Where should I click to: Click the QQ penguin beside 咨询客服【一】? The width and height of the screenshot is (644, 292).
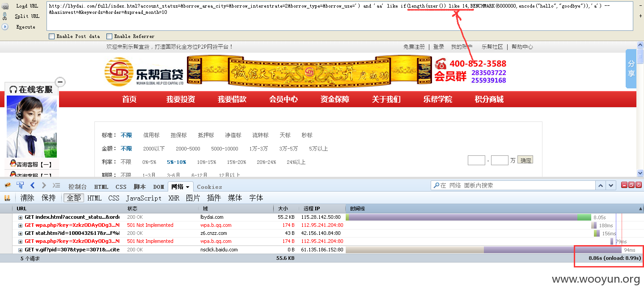[13, 164]
